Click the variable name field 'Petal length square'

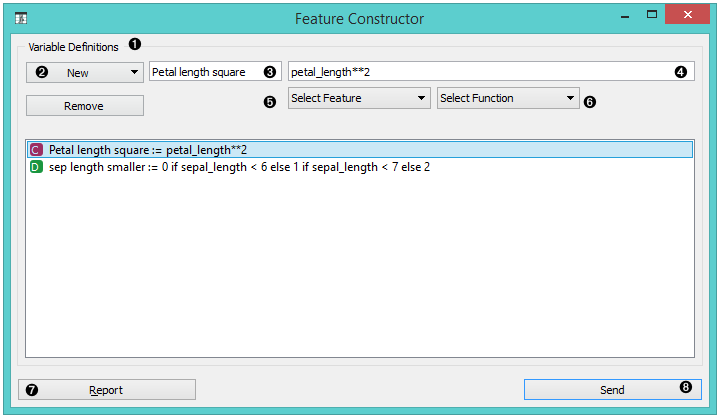tap(205, 72)
